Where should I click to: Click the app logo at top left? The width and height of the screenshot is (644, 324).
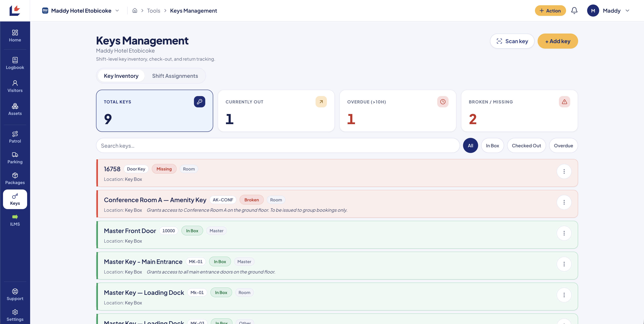click(15, 11)
